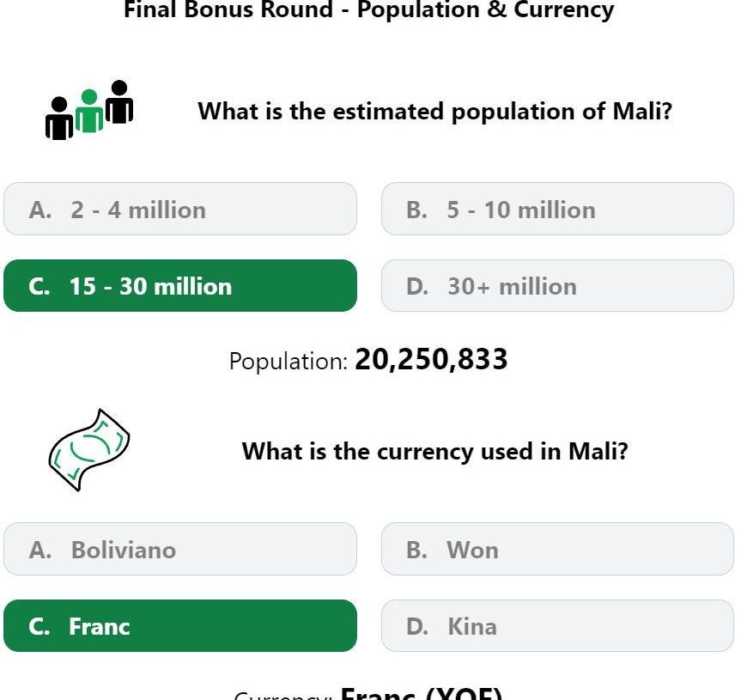Click the highlighted Franc answer
The width and height of the screenshot is (741, 700).
pos(180,626)
